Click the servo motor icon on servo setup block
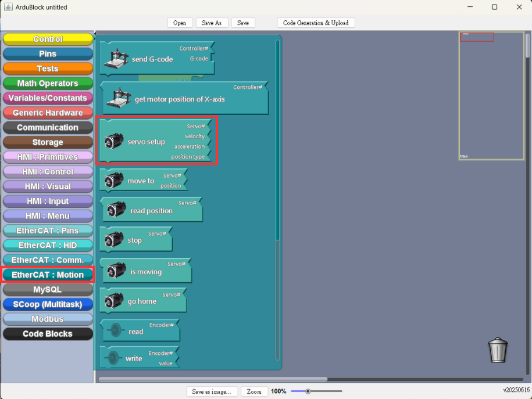 point(114,141)
